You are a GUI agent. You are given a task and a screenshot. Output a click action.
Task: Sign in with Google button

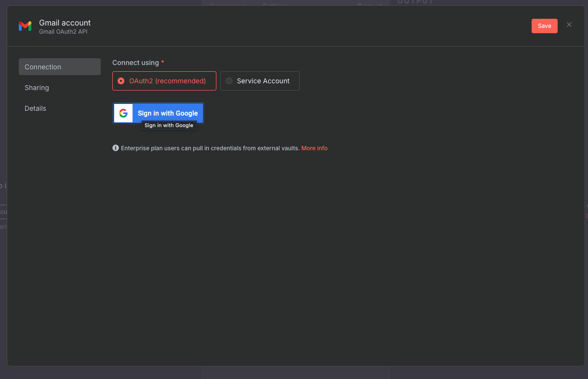click(x=158, y=113)
